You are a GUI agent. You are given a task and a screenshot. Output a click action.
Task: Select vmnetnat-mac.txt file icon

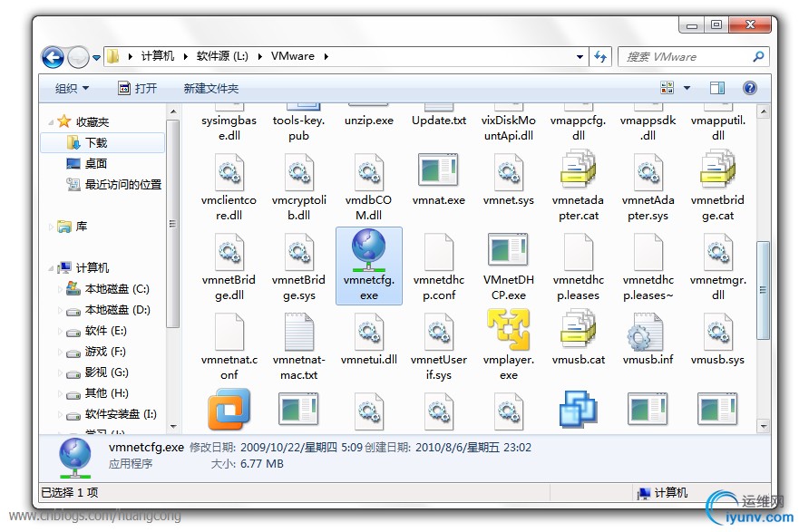298,331
